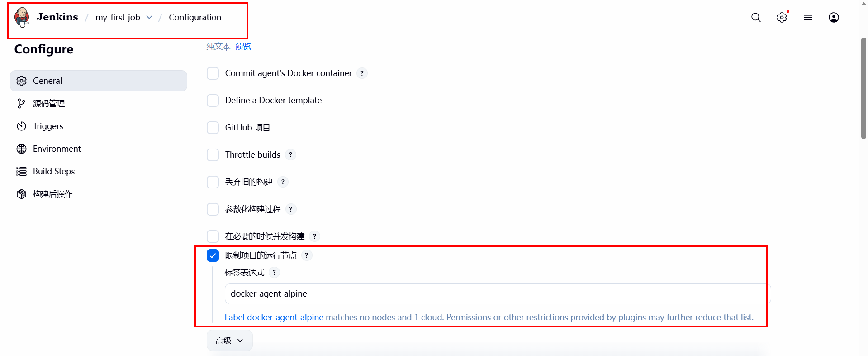Click help icon next to Throttle builds
The image size is (868, 356).
click(290, 155)
